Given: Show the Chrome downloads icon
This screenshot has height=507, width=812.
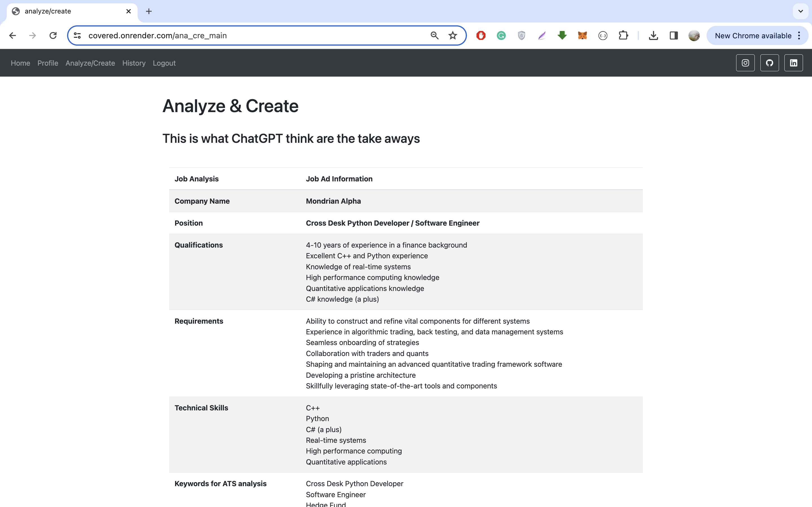Looking at the screenshot, I should (x=653, y=35).
